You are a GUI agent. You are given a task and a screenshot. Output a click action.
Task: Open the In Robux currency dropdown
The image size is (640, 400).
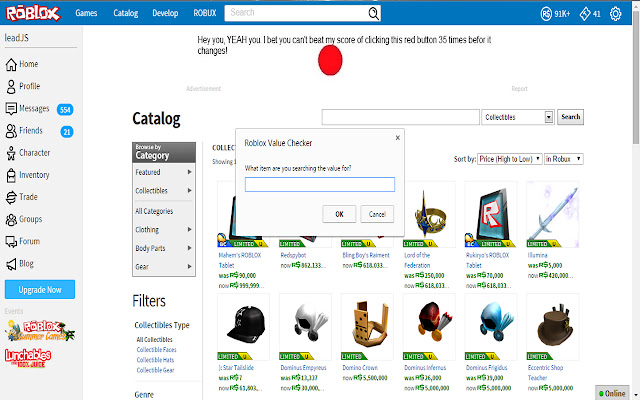point(564,159)
